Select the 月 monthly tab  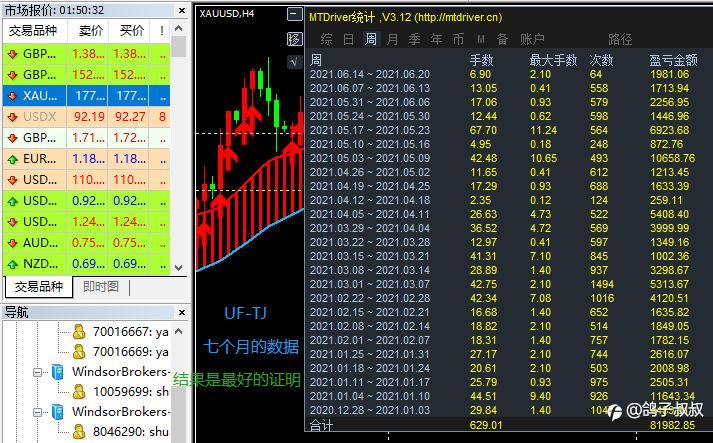point(392,40)
